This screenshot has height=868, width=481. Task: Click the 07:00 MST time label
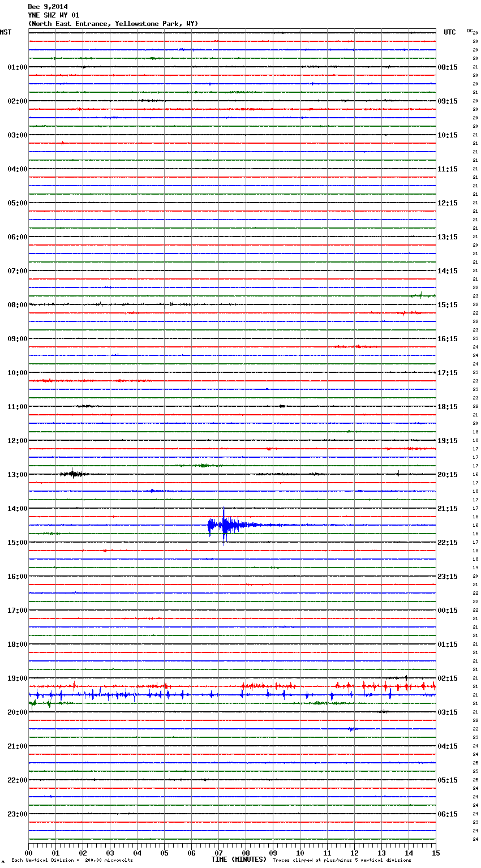[x=18, y=271]
